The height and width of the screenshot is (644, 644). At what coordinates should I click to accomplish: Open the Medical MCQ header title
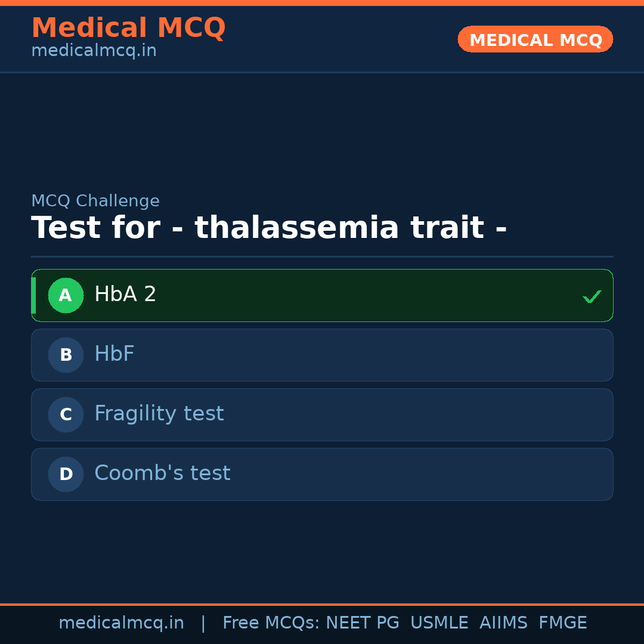point(128,28)
